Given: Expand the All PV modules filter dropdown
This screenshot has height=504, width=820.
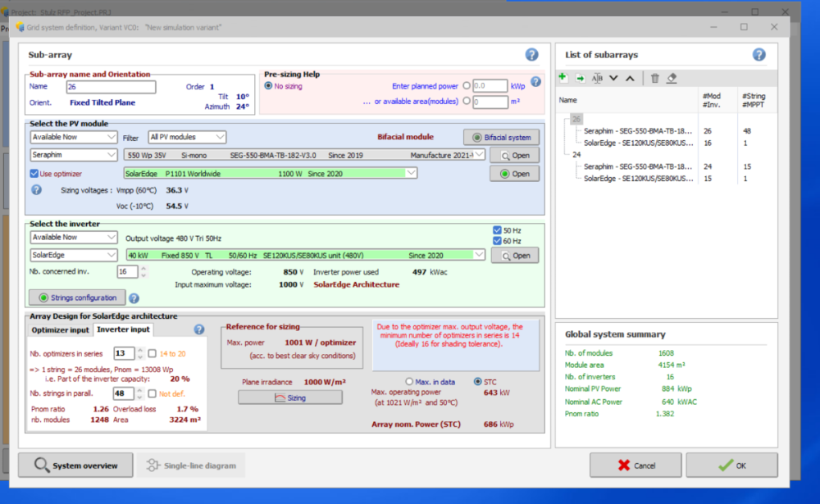Looking at the screenshot, I should coord(187,137).
